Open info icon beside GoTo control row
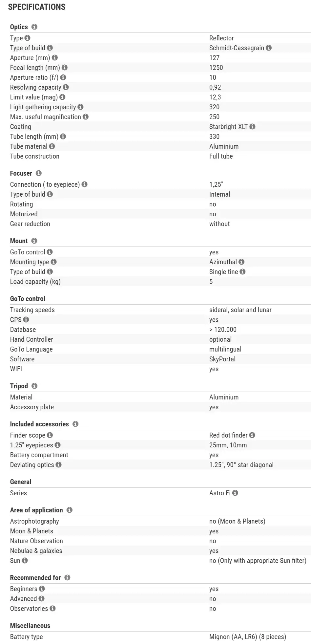Screen dimensions: 311x644 click(x=50, y=252)
